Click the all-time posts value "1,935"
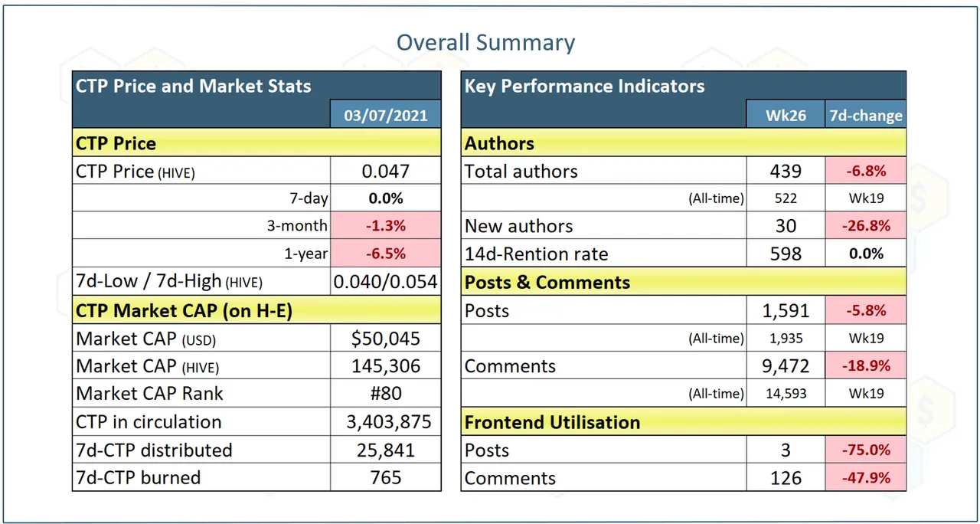 click(x=786, y=338)
